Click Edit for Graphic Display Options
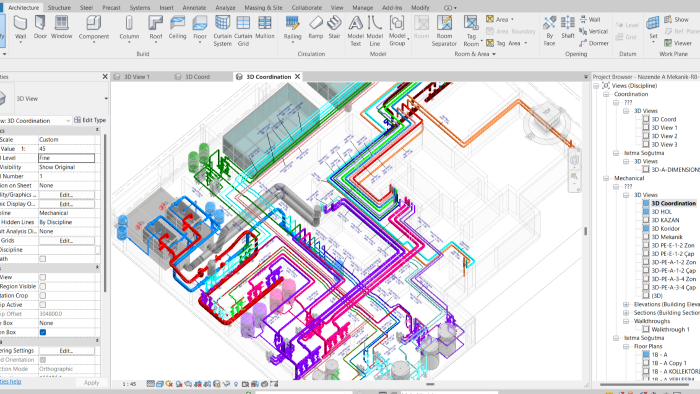Image resolution: width=700 pixels, height=394 pixels. click(x=66, y=204)
